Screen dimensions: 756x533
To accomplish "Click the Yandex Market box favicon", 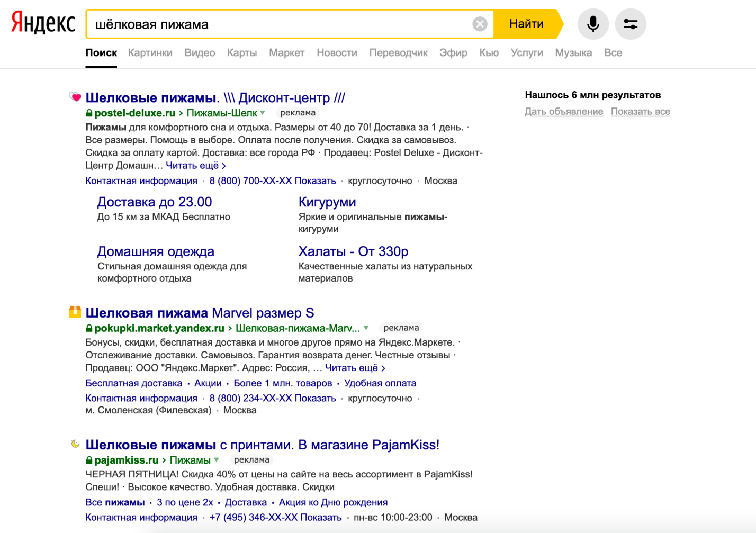I will pyautogui.click(x=75, y=312).
